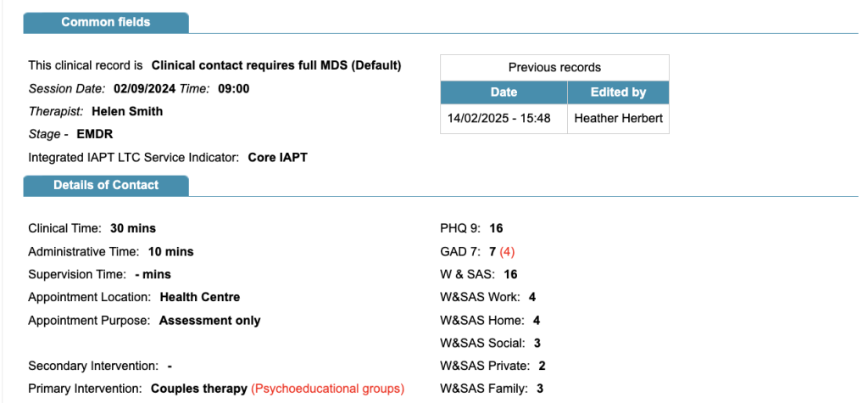Click the red Psychoeducational groups text

(x=327, y=389)
